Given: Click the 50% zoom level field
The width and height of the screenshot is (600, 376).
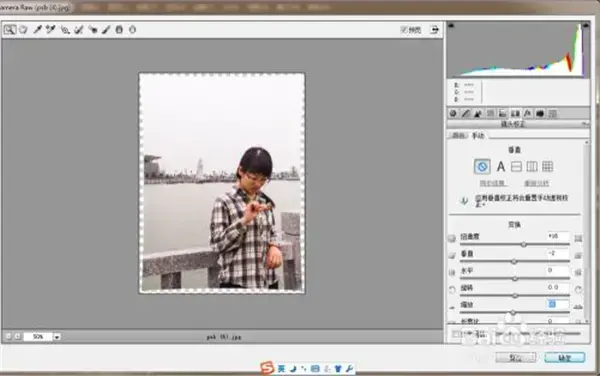Looking at the screenshot, I should (x=38, y=337).
